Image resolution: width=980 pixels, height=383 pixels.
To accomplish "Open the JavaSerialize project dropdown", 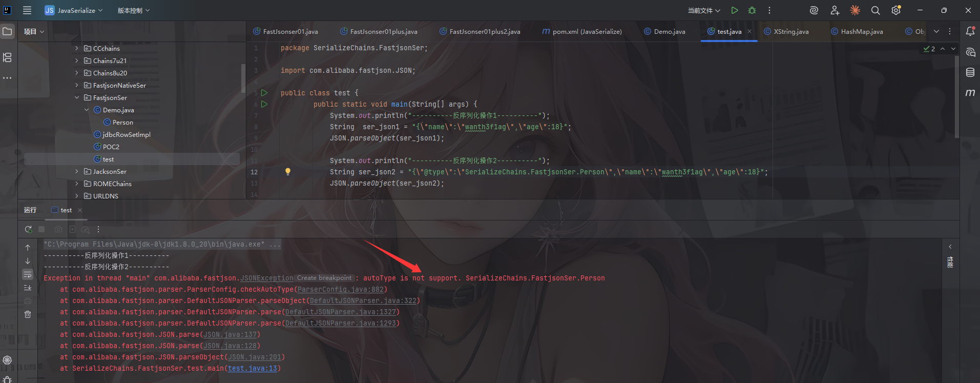I will 74,10.
